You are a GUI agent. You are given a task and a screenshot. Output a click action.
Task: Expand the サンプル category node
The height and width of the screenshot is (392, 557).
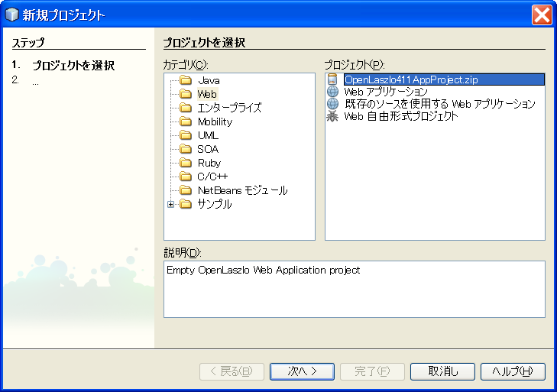coord(171,204)
